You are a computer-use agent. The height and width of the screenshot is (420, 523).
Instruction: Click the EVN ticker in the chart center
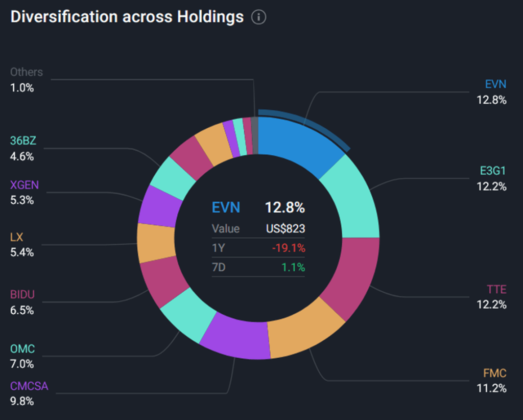click(x=225, y=207)
